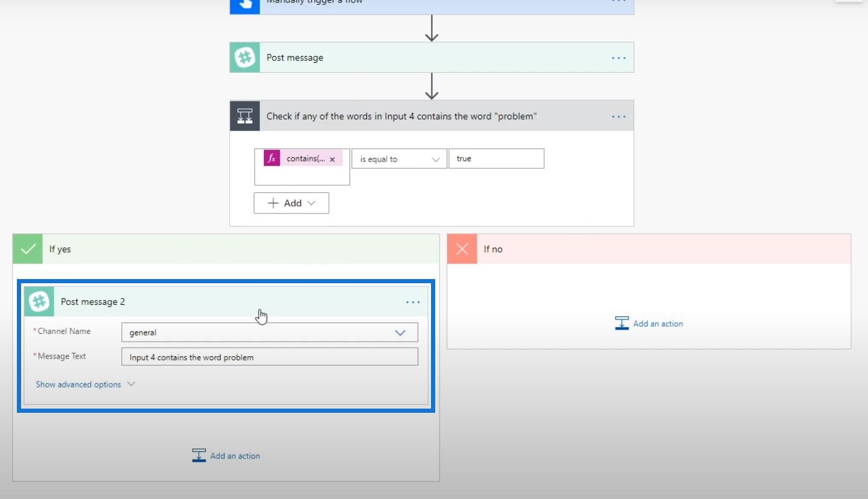
Task: Click the Slack icon on Post message
Action: click(245, 58)
